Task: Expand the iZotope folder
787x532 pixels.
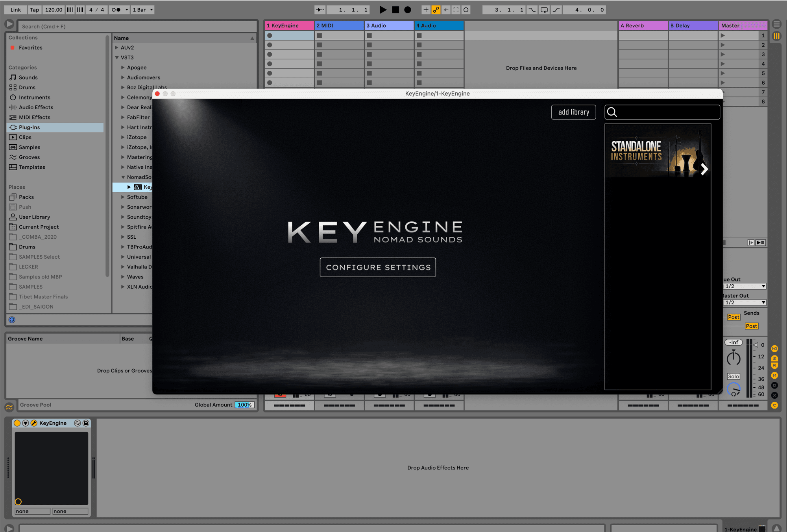Action: point(123,137)
